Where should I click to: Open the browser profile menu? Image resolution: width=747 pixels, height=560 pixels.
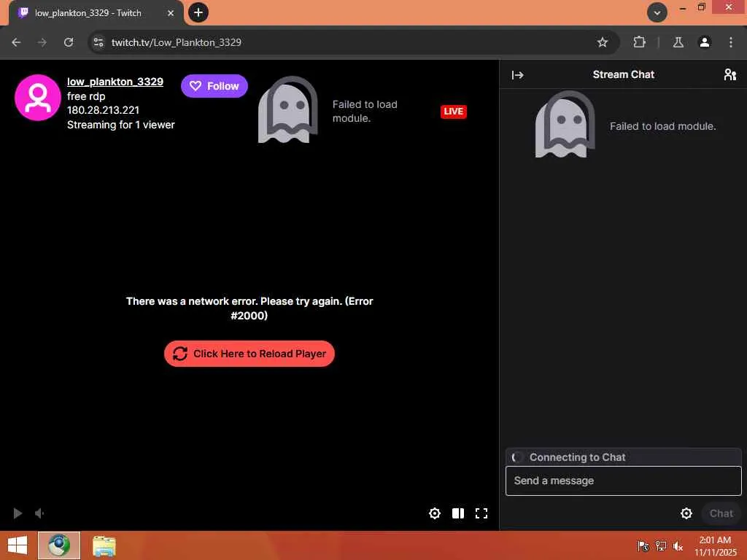pos(704,42)
